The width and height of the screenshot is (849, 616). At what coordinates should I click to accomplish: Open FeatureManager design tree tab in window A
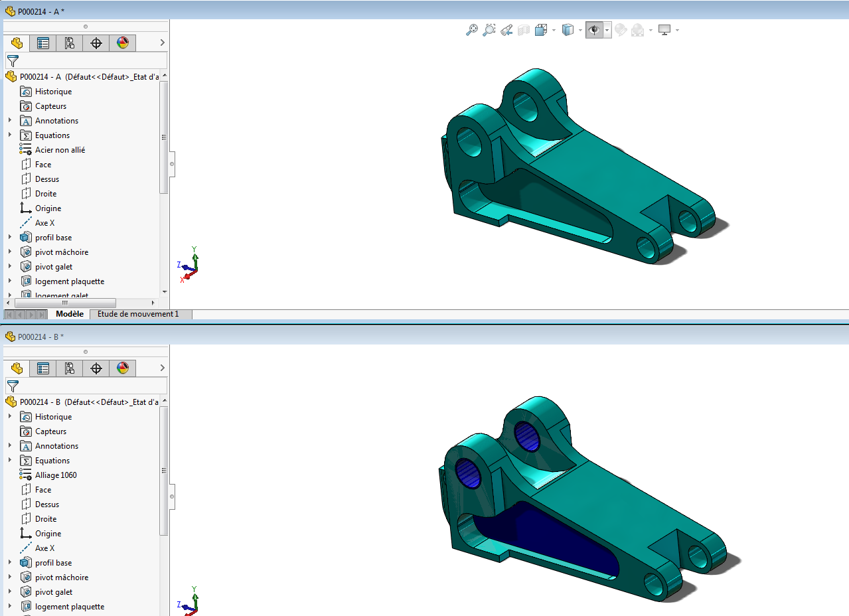[x=17, y=43]
